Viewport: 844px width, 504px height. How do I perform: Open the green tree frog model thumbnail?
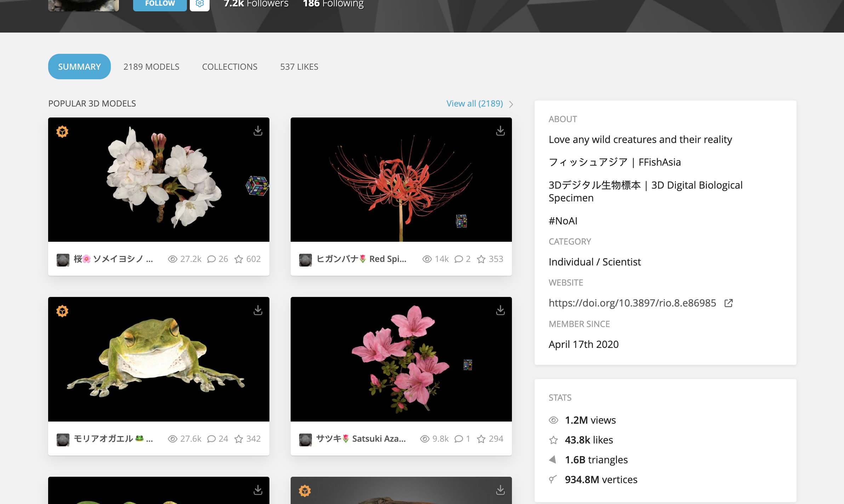click(x=159, y=359)
